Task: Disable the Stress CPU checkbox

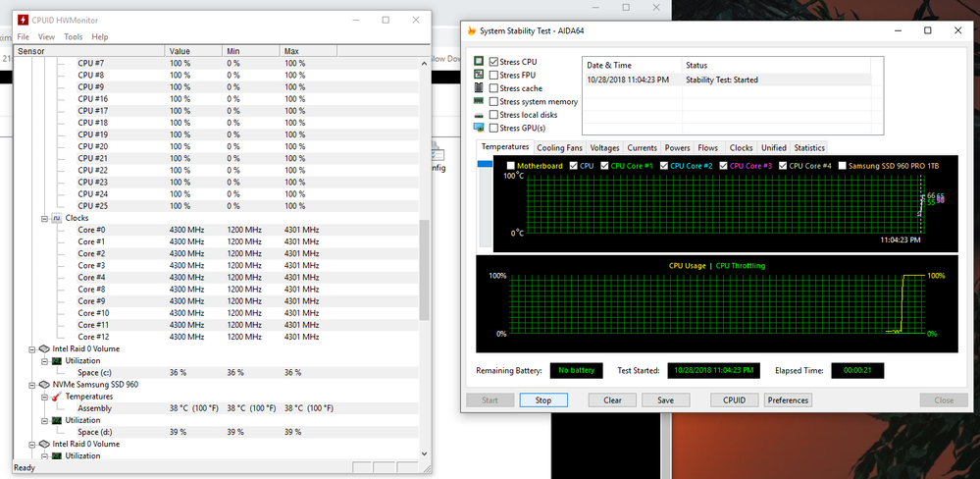Action: [493, 62]
